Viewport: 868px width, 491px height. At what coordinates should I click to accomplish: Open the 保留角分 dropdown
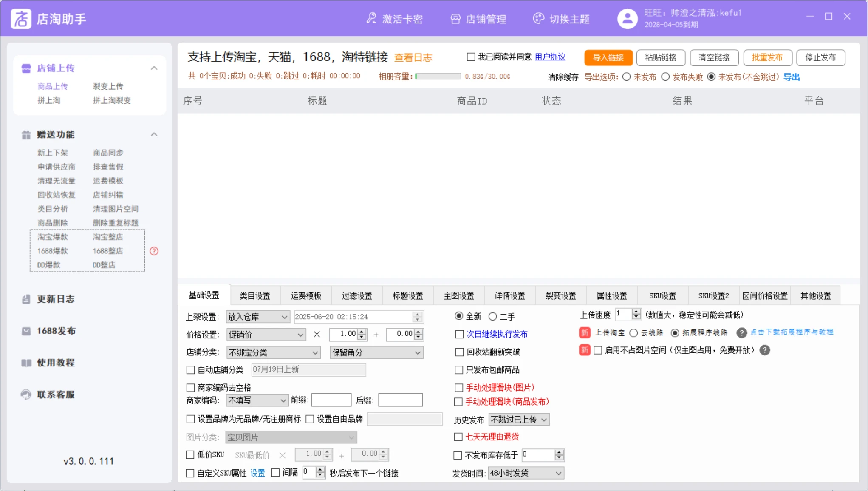(x=376, y=352)
